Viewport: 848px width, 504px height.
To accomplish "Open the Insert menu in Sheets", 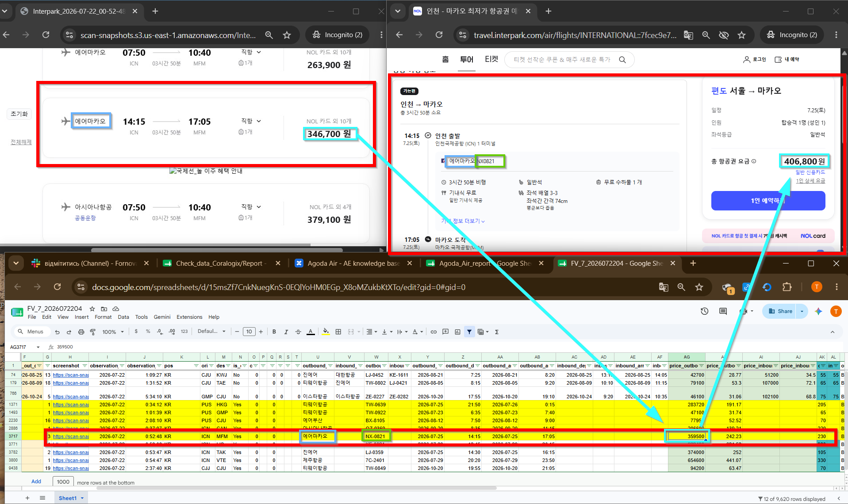I will [81, 317].
